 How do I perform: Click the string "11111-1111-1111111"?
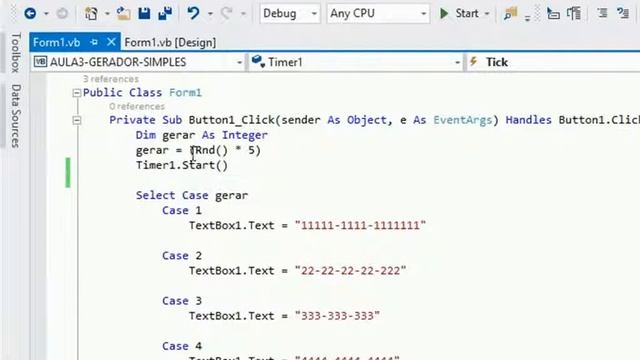[x=360, y=226]
